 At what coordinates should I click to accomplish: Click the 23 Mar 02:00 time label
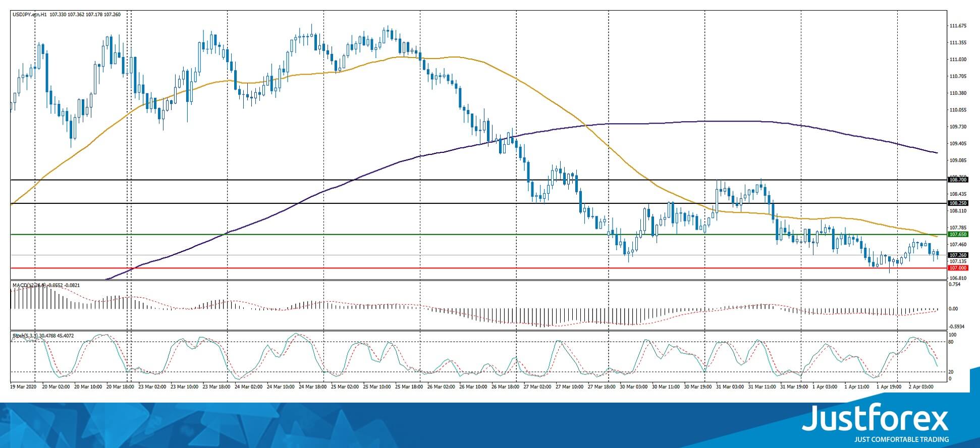152,387
